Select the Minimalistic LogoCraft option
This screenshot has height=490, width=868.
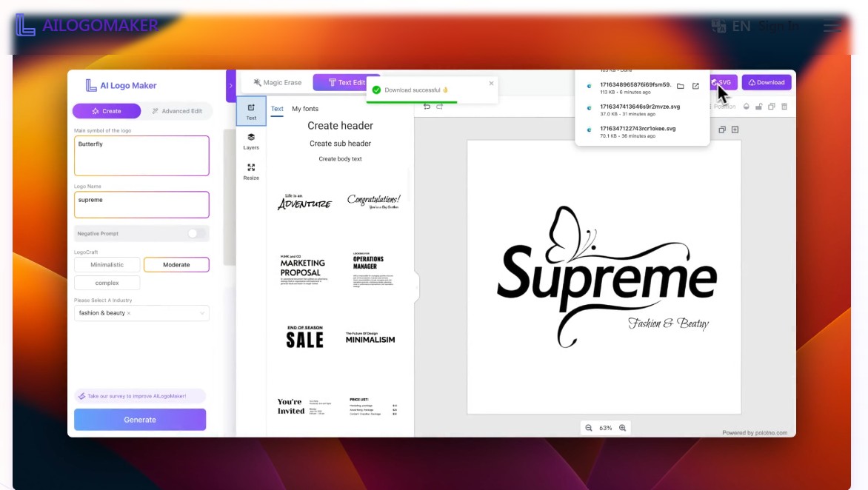(107, 264)
